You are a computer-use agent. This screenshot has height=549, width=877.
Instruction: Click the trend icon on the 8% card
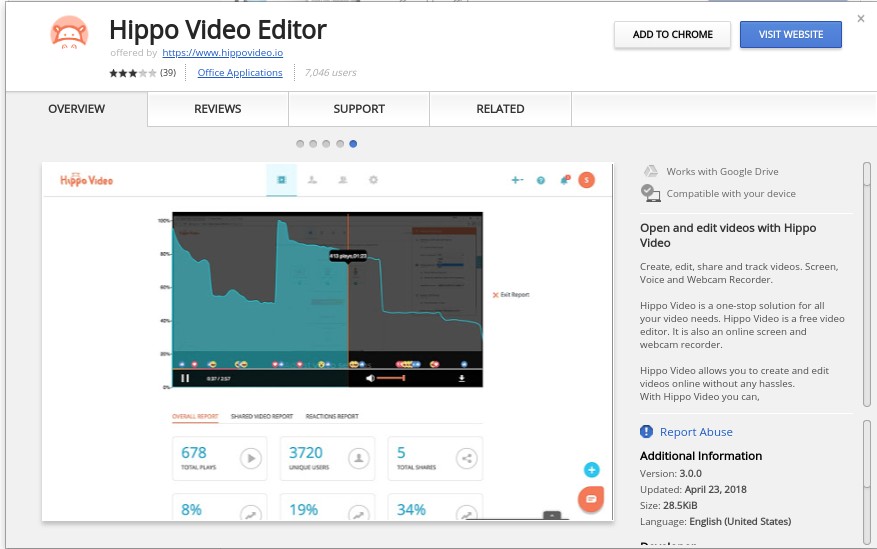[251, 513]
